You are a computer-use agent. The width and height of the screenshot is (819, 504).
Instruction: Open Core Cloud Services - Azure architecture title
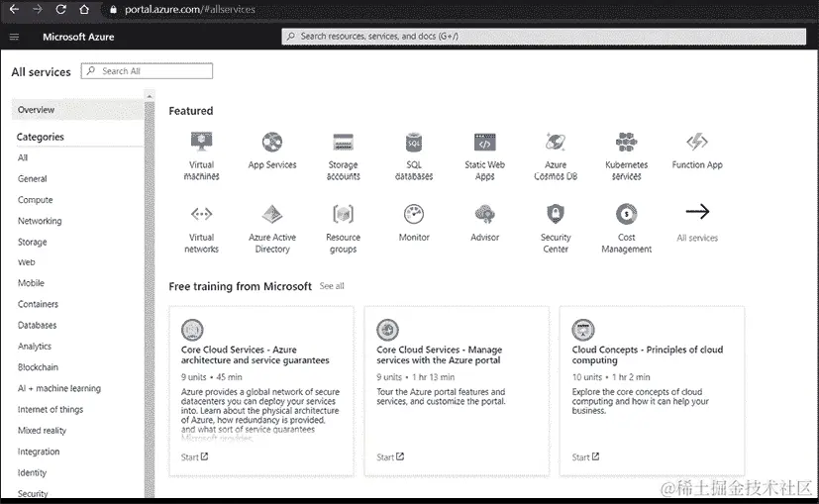pos(255,354)
